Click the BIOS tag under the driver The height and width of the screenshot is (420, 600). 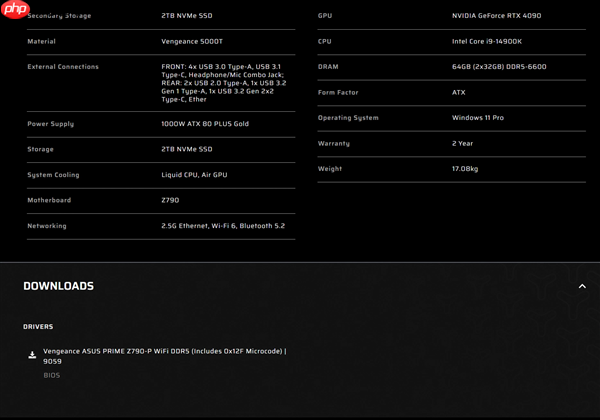[51, 376]
